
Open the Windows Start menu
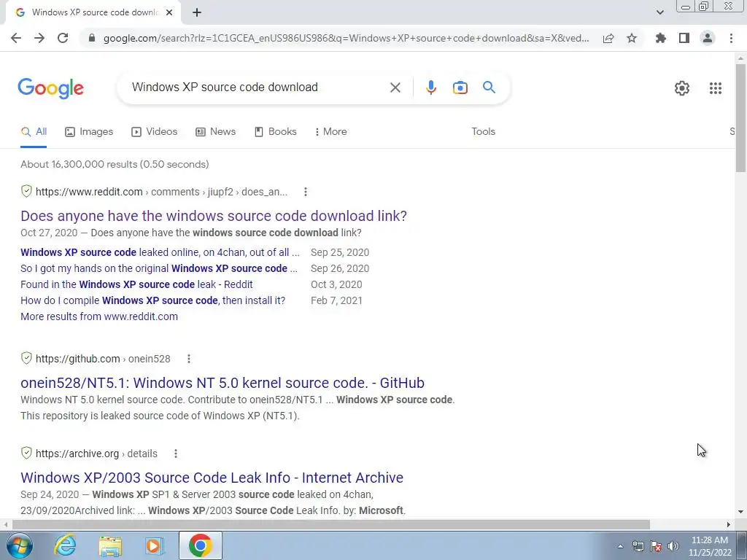point(20,545)
